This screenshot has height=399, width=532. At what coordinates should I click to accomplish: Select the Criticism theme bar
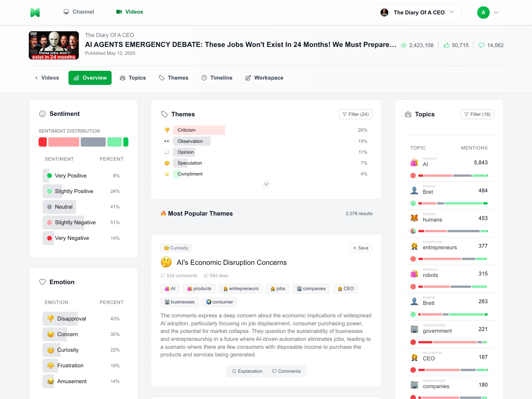(199, 130)
